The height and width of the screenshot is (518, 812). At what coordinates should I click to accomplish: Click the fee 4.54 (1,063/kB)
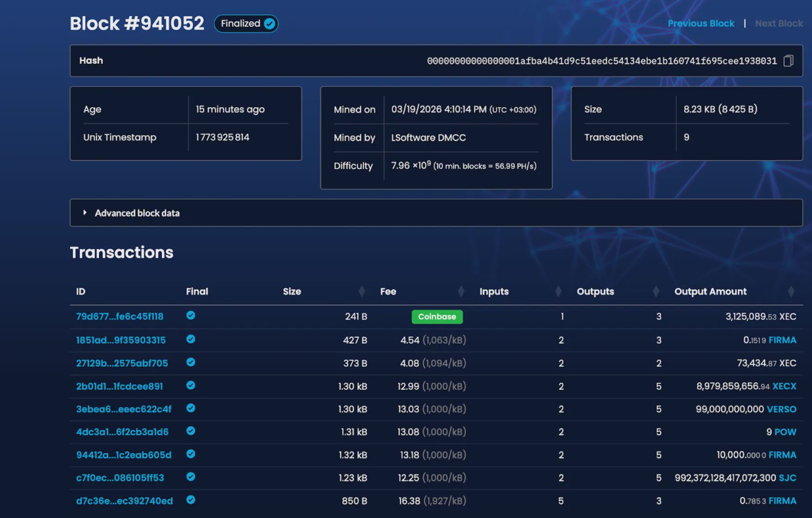point(433,340)
